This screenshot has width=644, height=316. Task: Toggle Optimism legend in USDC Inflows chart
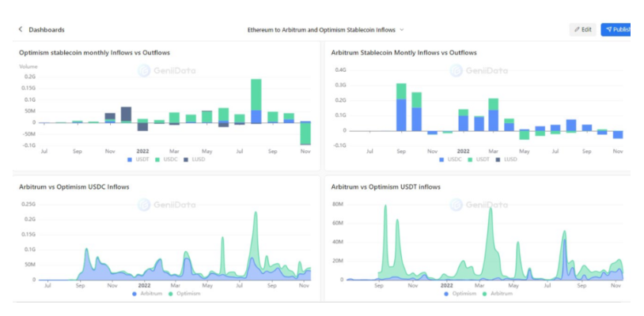pos(184,294)
